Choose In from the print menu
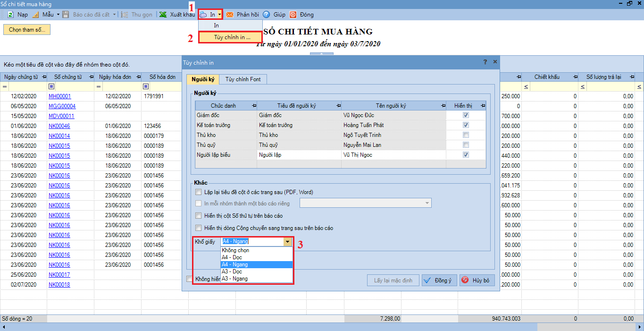 tap(231, 25)
